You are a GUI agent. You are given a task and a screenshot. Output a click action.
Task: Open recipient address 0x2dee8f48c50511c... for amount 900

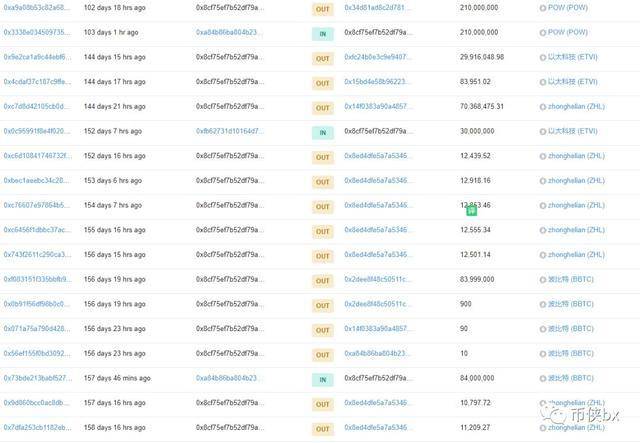point(376,304)
